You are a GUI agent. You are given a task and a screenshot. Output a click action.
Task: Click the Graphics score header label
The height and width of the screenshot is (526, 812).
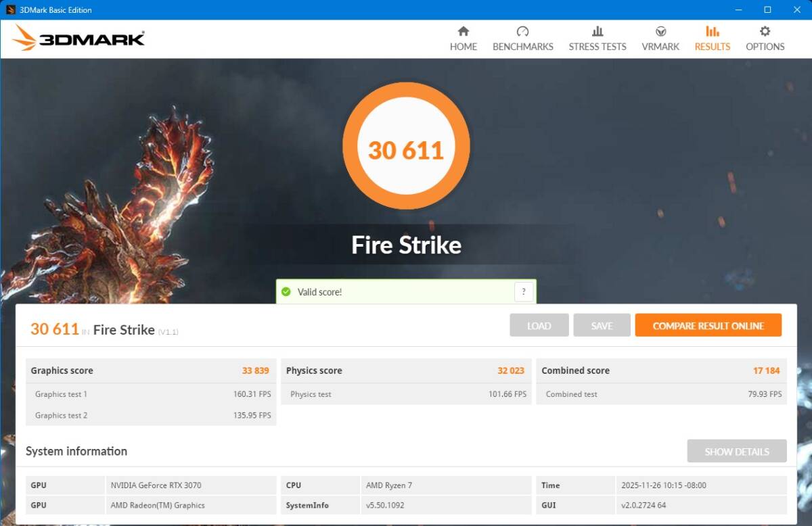click(62, 370)
